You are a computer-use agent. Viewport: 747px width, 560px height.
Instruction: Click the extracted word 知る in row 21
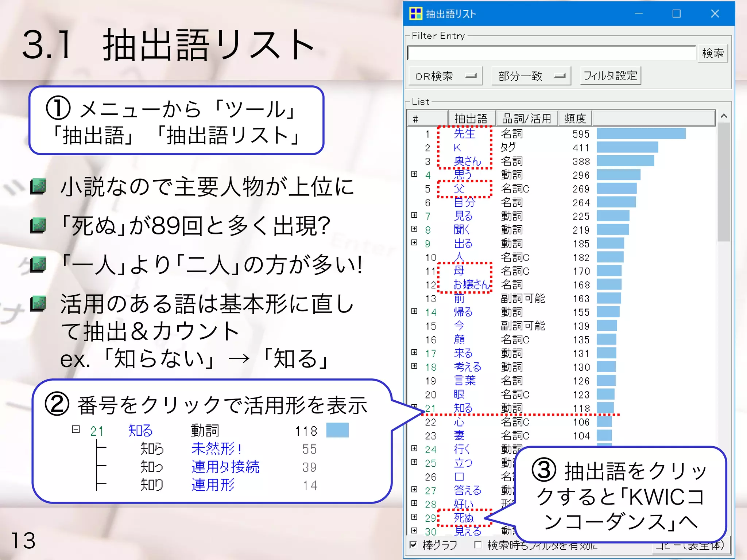pos(463,408)
